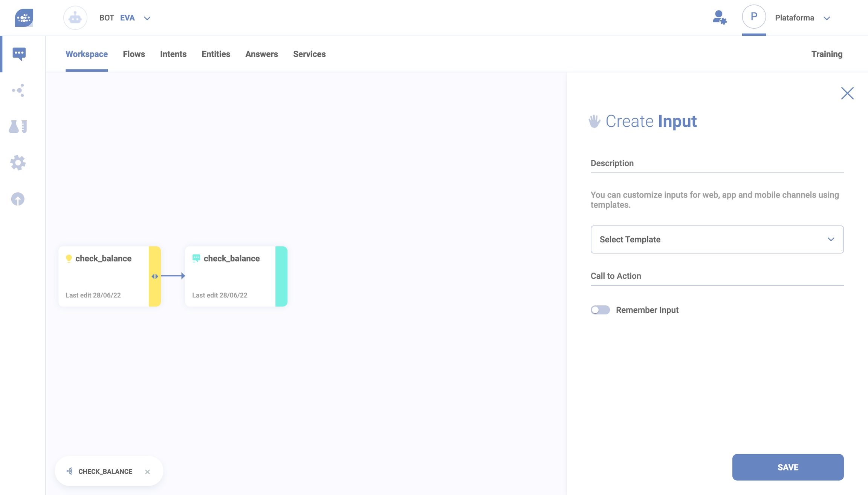Expand the Plataforma account menu
Screen dimensions: 868x495
click(x=827, y=18)
